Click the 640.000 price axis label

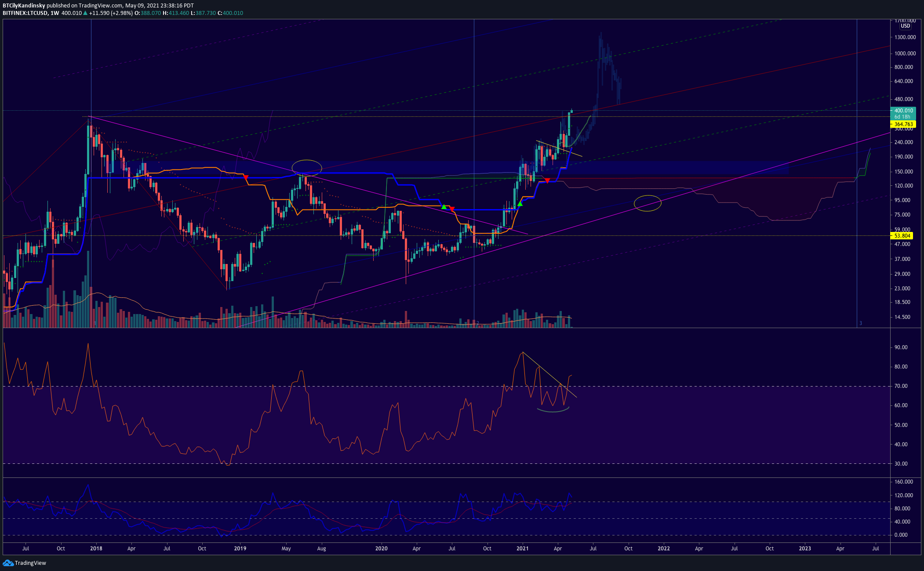point(903,81)
